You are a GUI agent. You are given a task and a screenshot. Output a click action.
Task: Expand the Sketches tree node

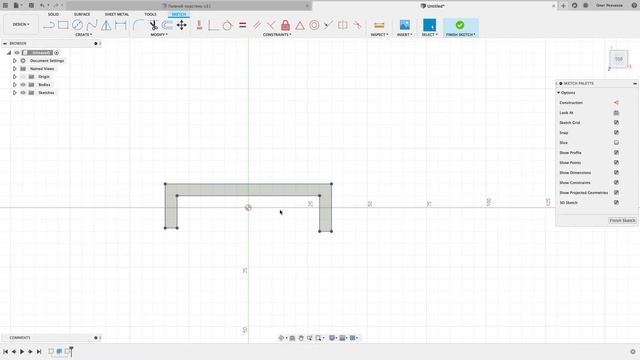coord(15,93)
